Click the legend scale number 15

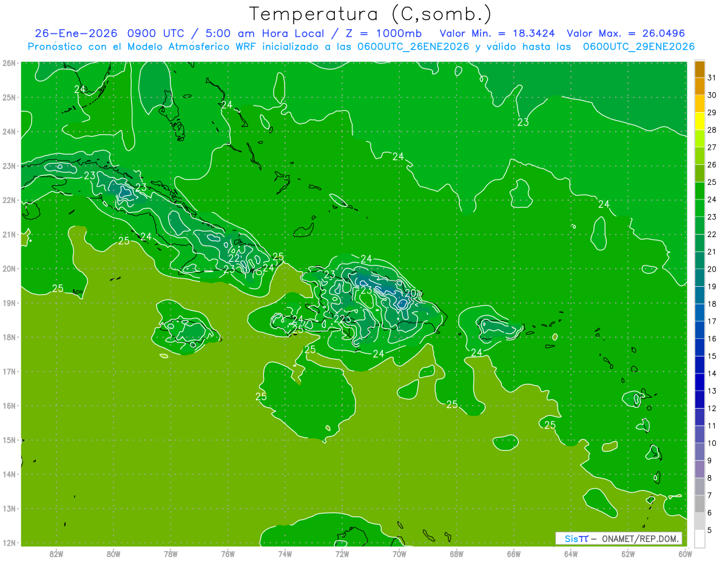pos(712,356)
